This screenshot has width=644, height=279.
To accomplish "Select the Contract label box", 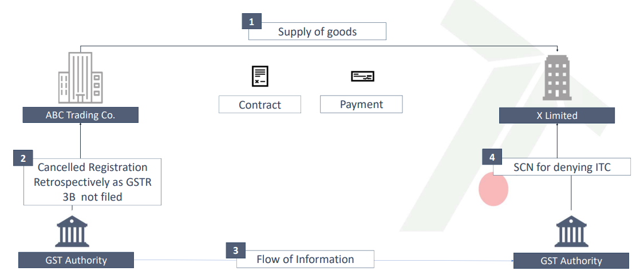I will 260,105.
